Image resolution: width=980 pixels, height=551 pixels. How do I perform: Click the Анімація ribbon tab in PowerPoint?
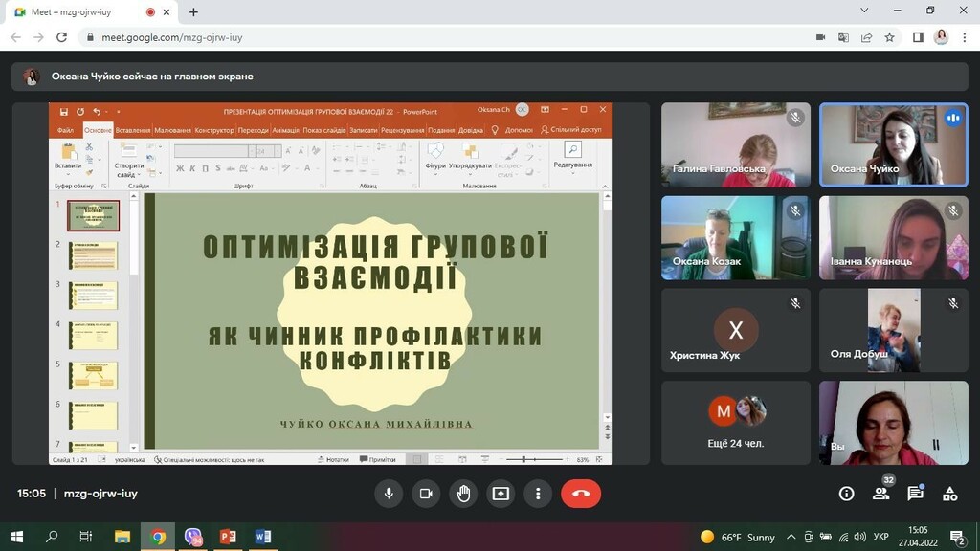[x=285, y=130]
